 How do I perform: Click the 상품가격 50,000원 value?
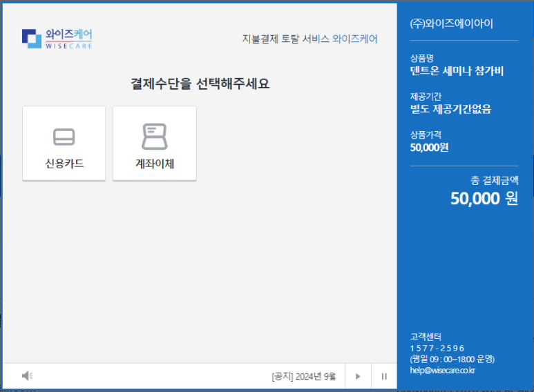[429, 147]
